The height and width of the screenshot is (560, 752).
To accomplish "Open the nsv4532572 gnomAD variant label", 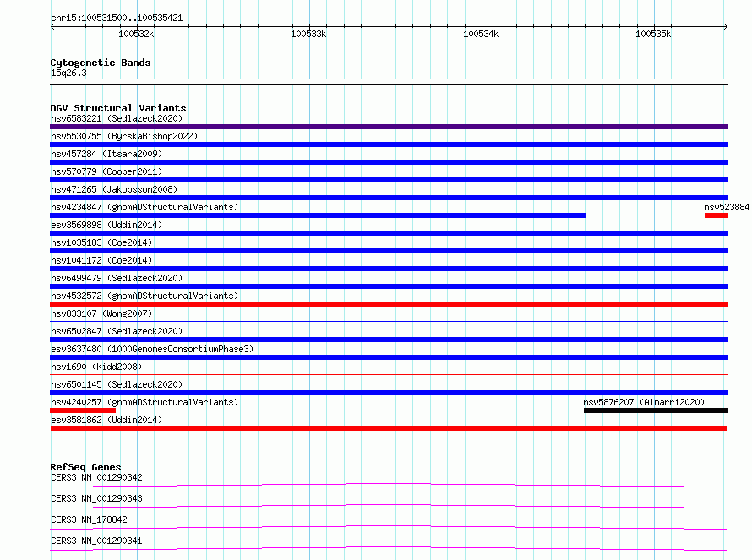I will pos(144,296).
